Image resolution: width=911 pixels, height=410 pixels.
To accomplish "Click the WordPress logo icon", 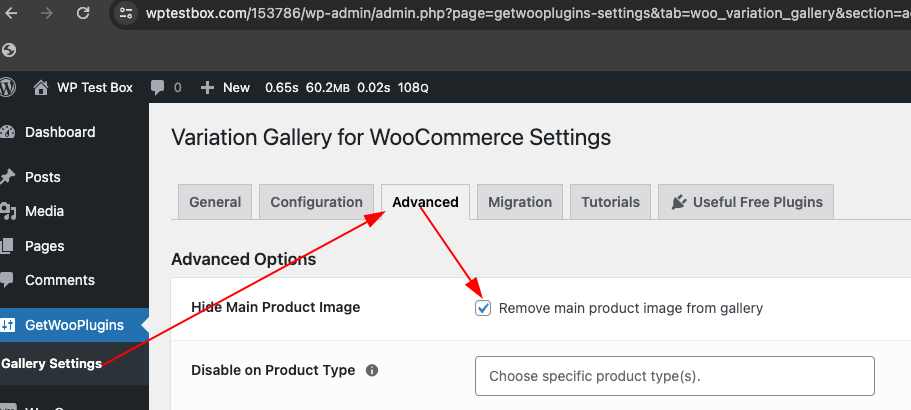I will (x=7, y=88).
